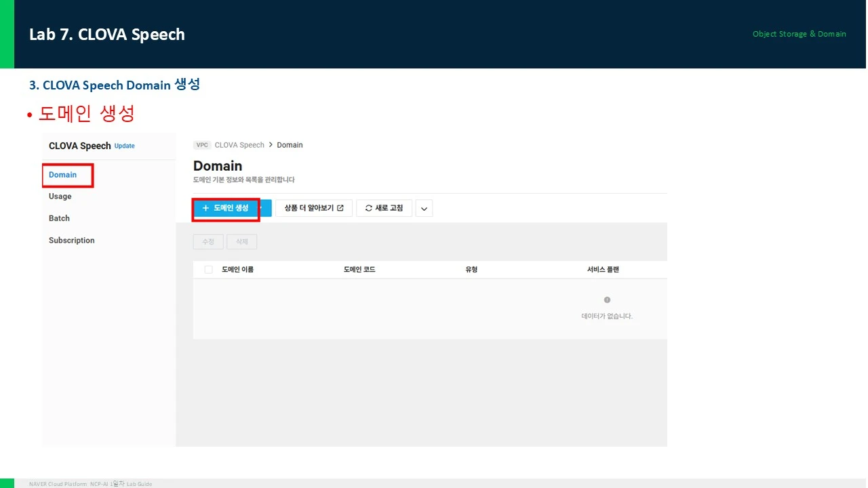Screen dimensions: 868x488
Task: Click the 서비스 플랜 column header
Action: pyautogui.click(x=603, y=270)
